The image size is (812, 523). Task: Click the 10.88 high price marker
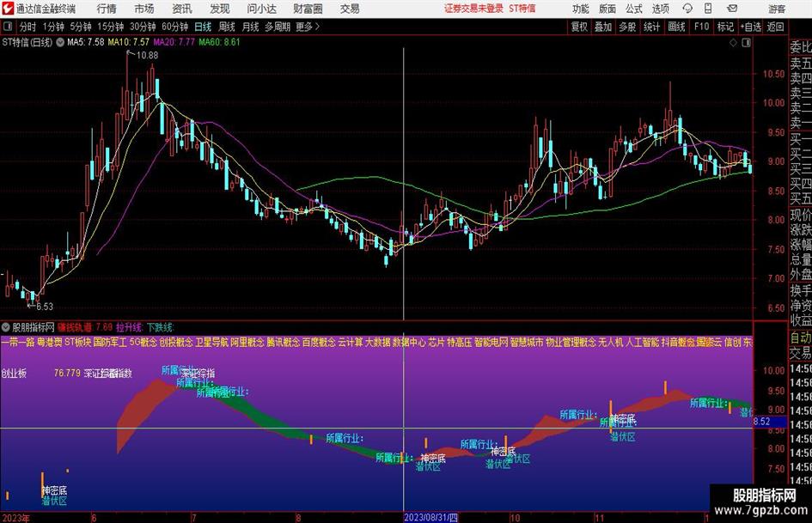pos(147,55)
